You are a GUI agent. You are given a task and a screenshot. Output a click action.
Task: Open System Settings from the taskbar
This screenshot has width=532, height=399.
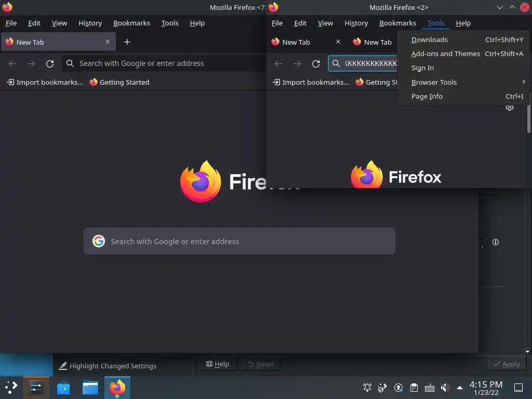[36, 387]
